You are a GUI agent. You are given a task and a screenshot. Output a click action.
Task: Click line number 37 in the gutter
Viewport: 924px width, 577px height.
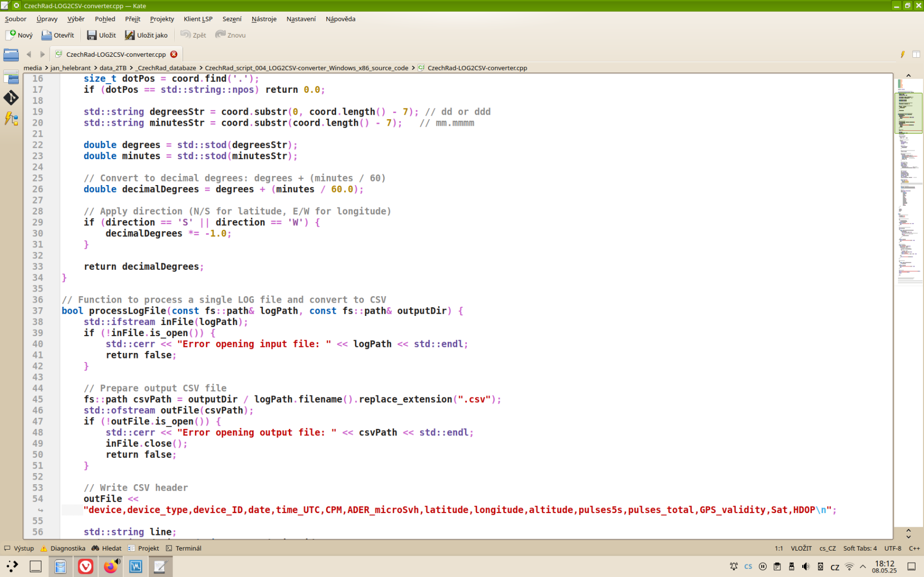point(38,311)
